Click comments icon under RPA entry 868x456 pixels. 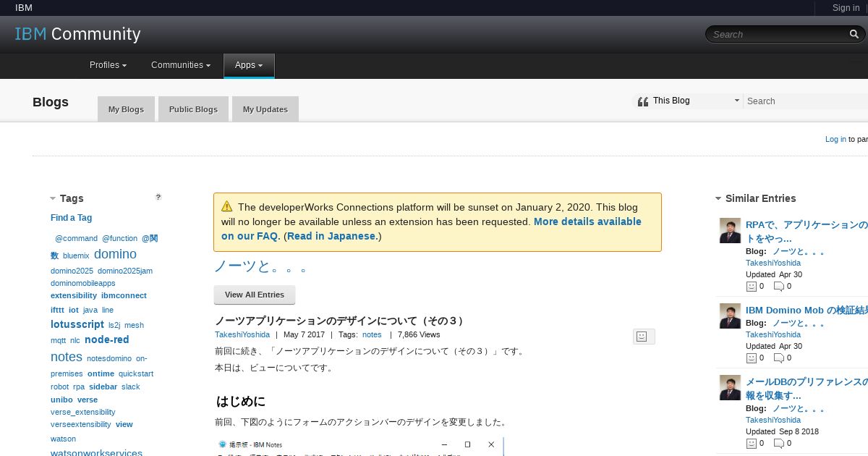point(778,286)
